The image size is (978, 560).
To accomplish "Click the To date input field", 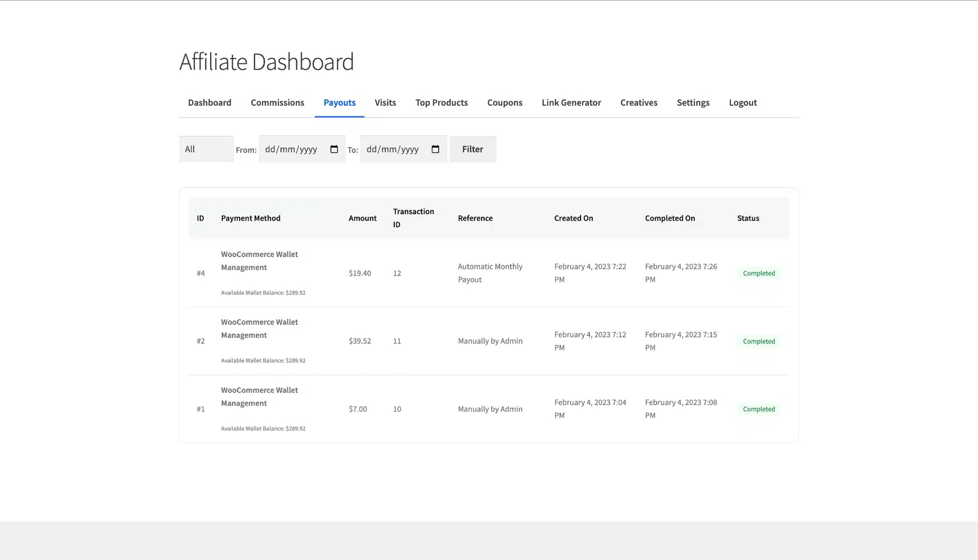I will coord(394,149).
